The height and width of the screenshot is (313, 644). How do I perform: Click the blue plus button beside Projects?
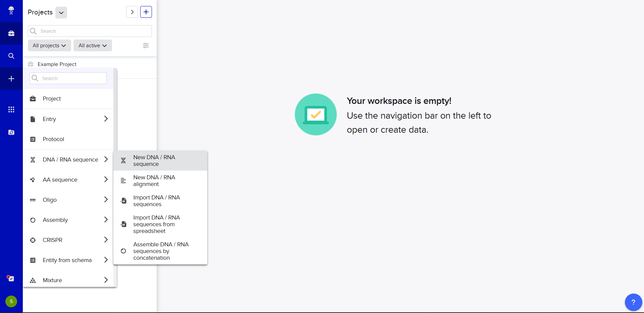point(146,12)
